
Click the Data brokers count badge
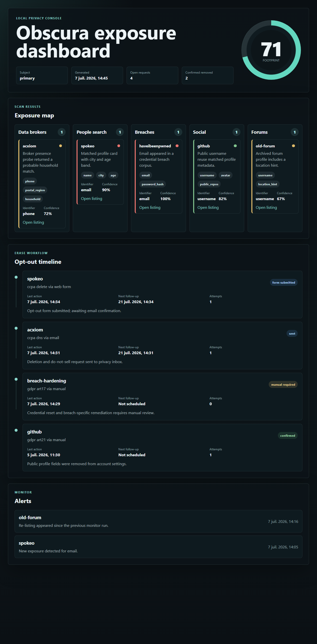click(62, 132)
